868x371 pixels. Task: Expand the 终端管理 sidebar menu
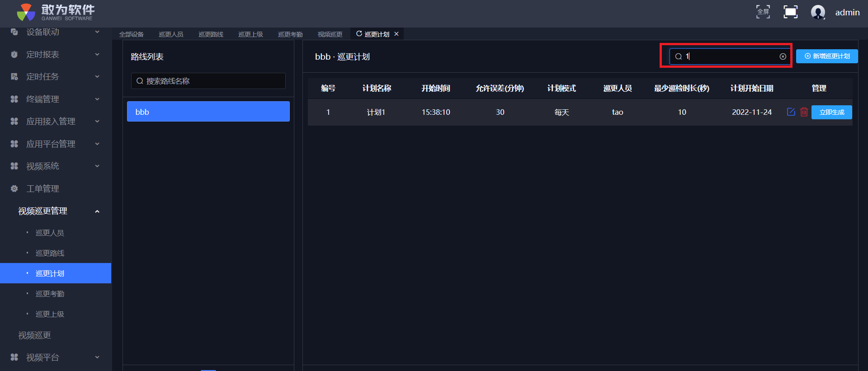pyautogui.click(x=55, y=99)
